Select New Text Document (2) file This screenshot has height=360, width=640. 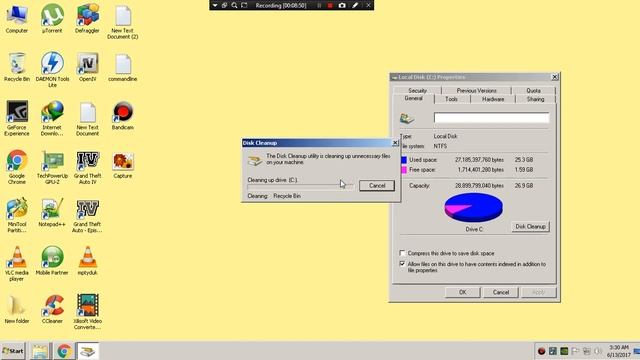[123, 22]
